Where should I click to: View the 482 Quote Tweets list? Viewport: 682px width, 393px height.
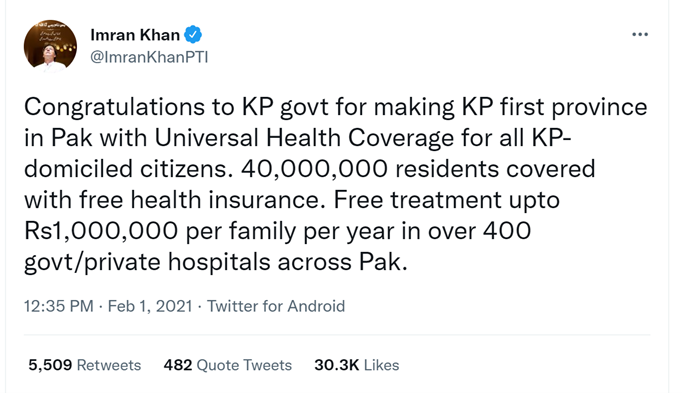coord(227,365)
